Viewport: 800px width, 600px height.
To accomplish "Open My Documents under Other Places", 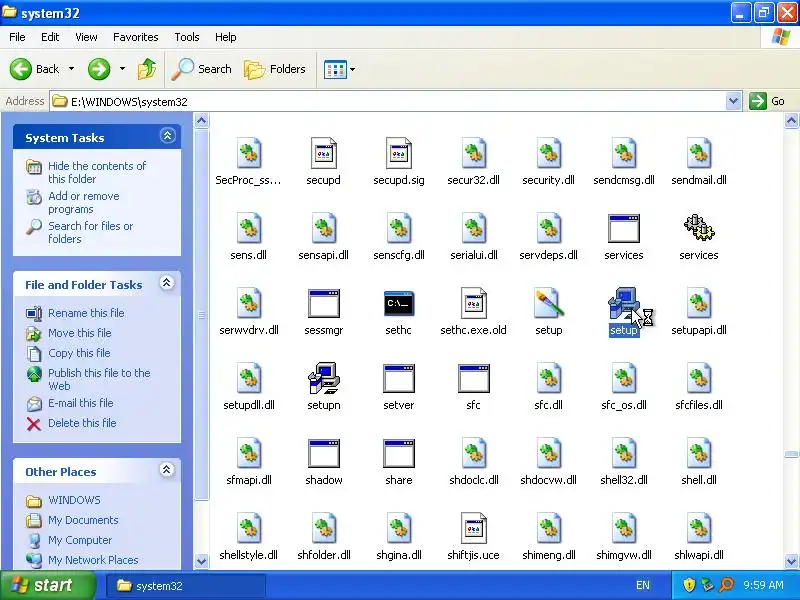I will 83,520.
